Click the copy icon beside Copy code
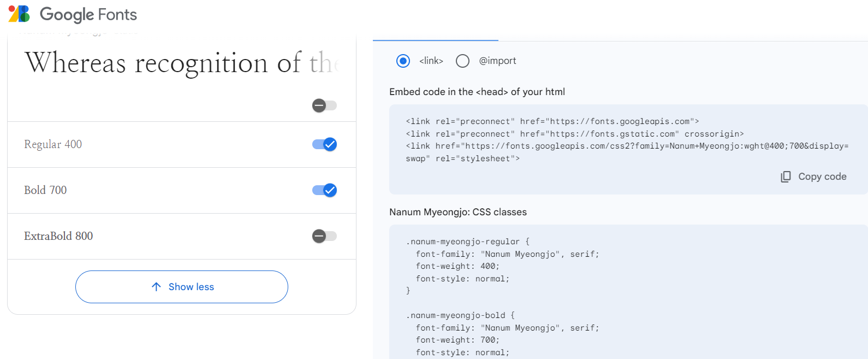This screenshot has height=359, width=868. [786, 176]
